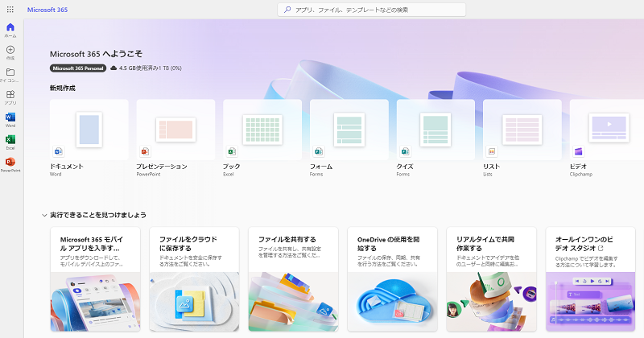Click the Microsoft 365 Personal badge
This screenshot has width=644, height=338.
(78, 68)
